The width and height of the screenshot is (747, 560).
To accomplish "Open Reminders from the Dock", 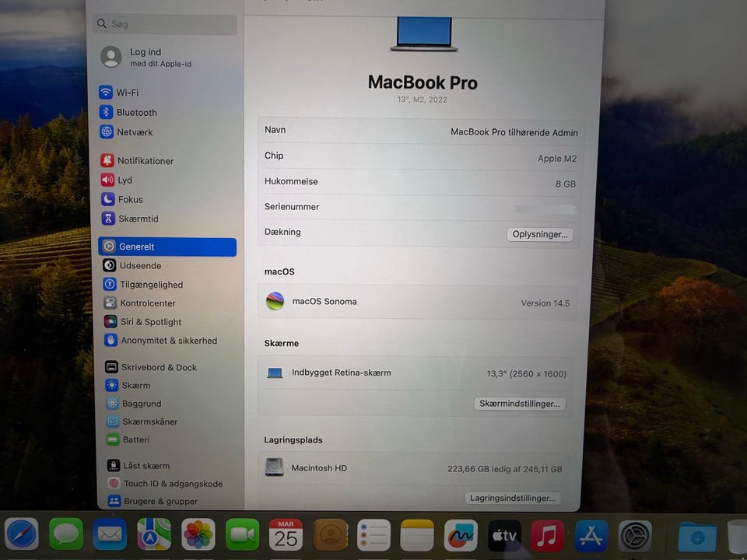I will (x=373, y=535).
